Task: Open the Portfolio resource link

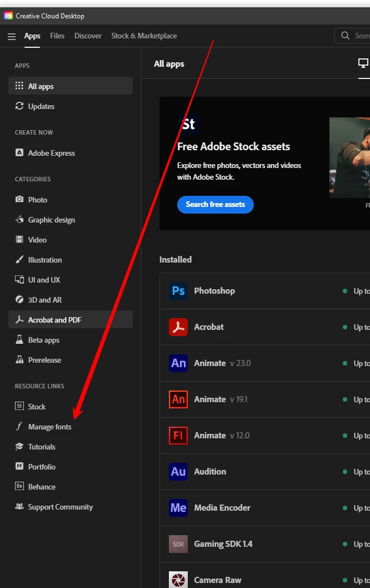Action: click(71, 467)
